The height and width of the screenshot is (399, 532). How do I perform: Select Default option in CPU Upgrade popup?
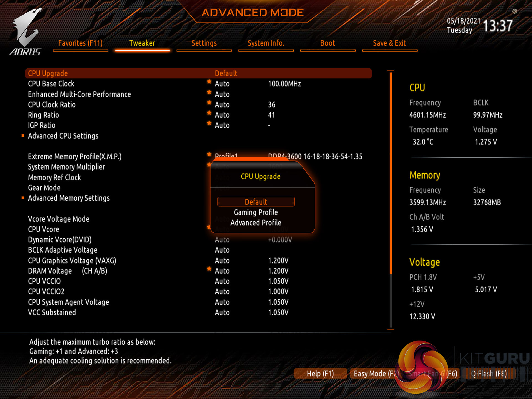pos(256,202)
